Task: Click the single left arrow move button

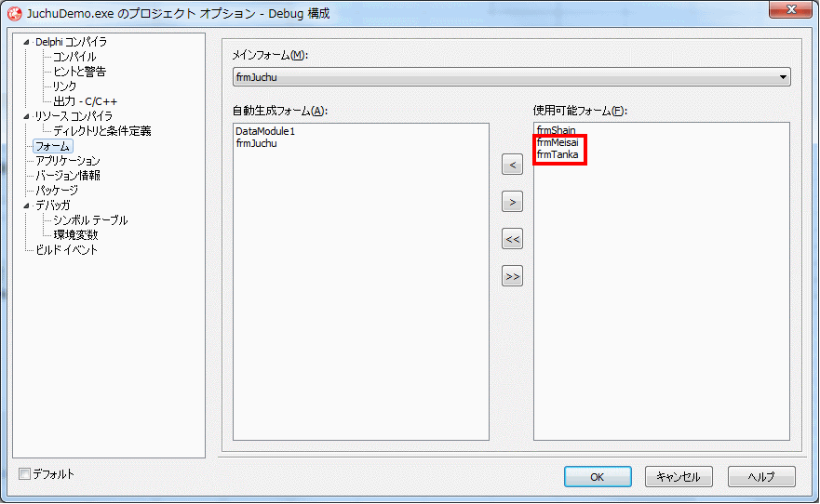Action: point(512,165)
